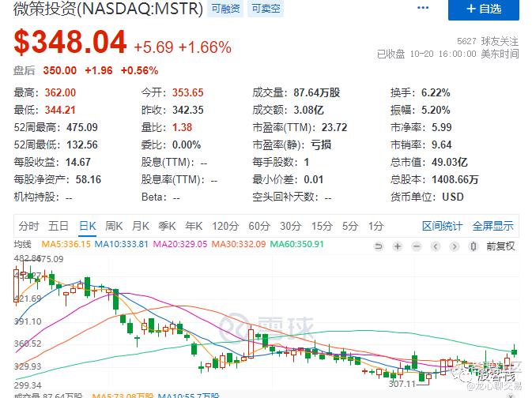Click the MA5:336.15 indicator label

66,244
